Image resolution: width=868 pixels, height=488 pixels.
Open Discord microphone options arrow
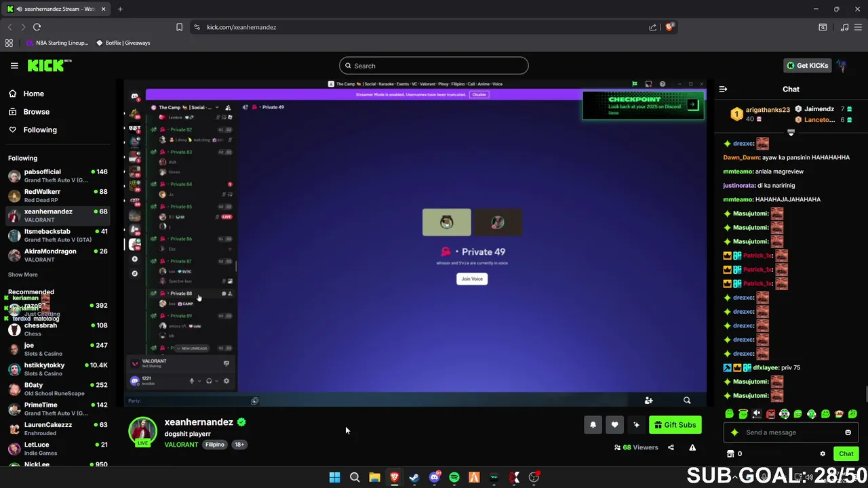pyautogui.click(x=199, y=381)
